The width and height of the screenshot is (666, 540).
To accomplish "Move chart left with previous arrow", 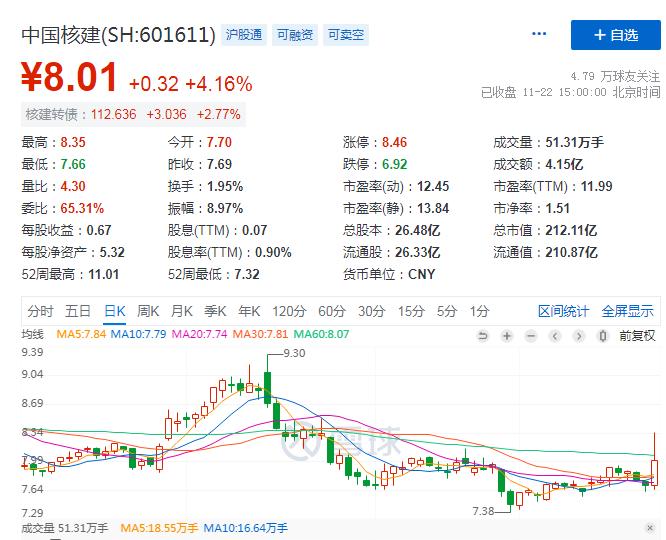I will [x=555, y=336].
